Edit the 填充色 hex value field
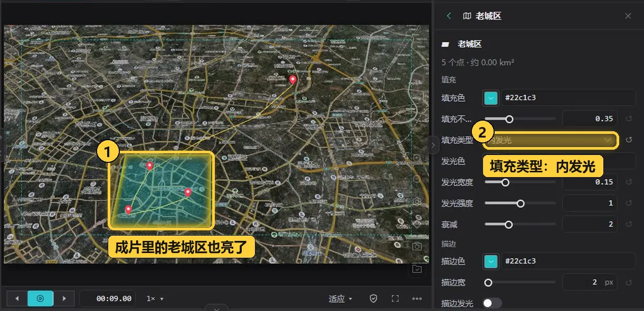 [x=569, y=98]
